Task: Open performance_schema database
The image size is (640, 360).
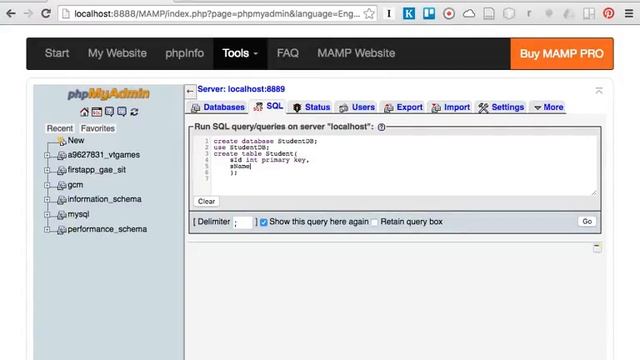Action: [107, 229]
